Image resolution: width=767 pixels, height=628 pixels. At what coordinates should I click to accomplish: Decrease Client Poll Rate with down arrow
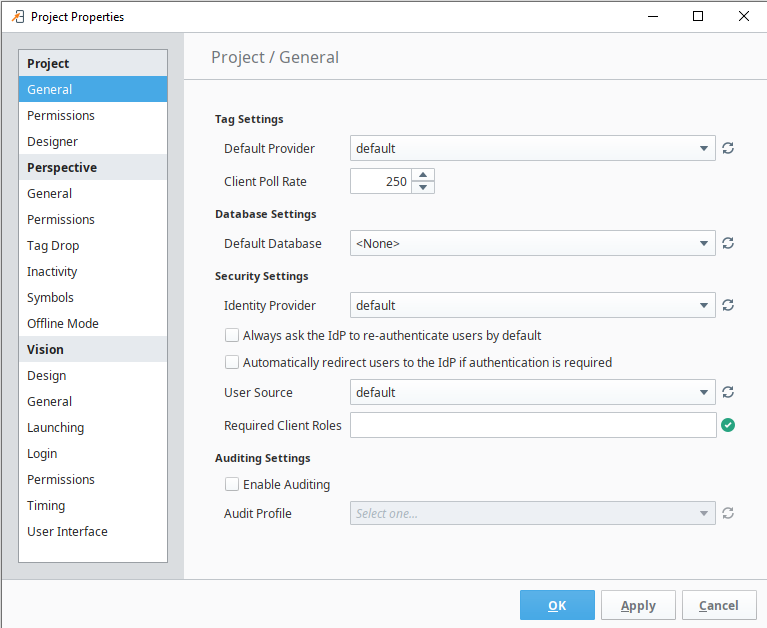[x=423, y=187]
